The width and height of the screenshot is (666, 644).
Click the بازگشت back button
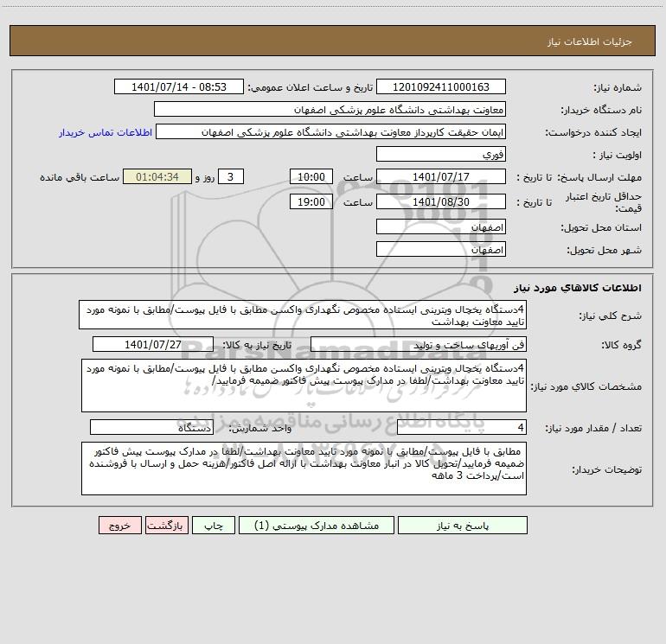(166, 525)
